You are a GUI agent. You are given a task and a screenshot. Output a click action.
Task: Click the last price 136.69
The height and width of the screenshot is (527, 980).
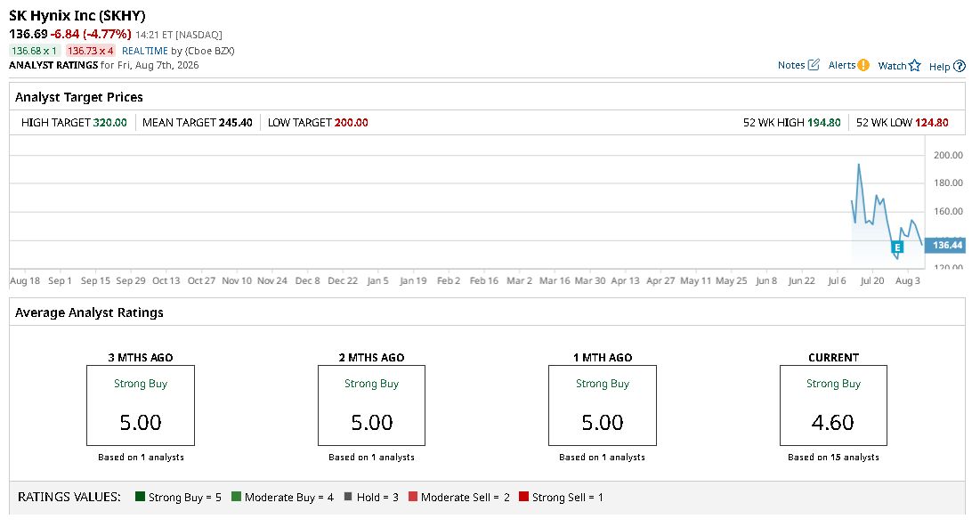pyautogui.click(x=28, y=34)
